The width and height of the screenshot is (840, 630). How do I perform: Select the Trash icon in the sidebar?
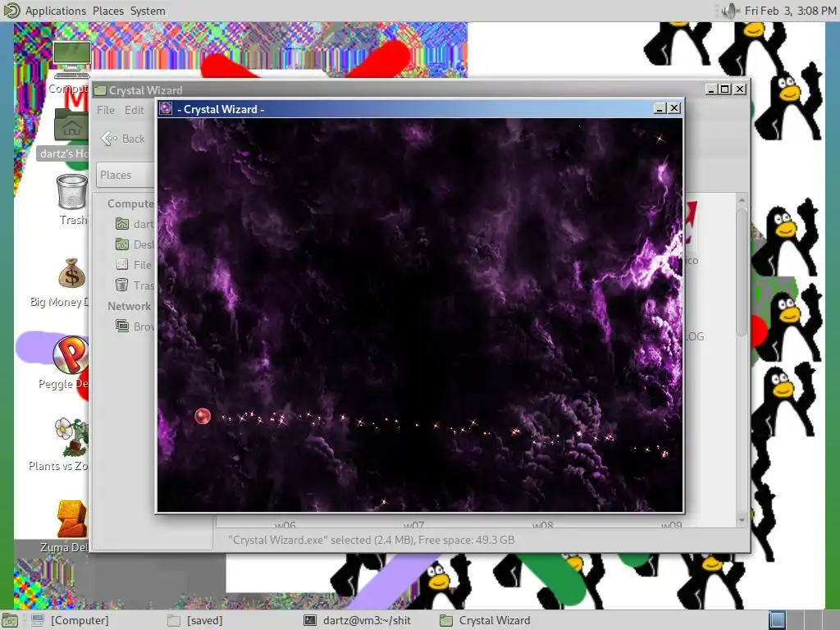[122, 285]
